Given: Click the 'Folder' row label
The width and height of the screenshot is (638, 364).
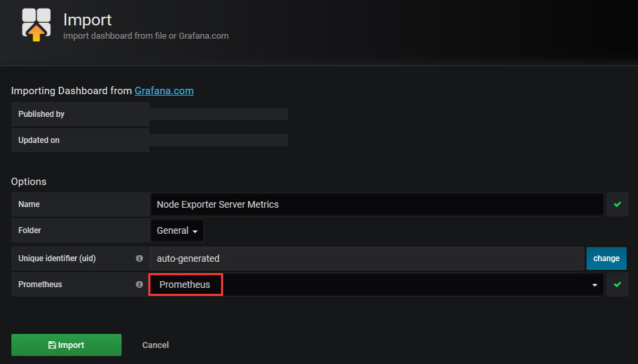Looking at the screenshot, I should coord(29,230).
